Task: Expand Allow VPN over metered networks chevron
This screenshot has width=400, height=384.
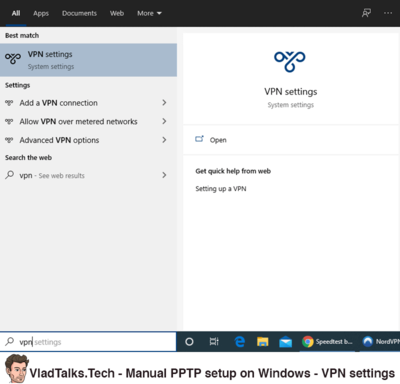Action: [164, 121]
